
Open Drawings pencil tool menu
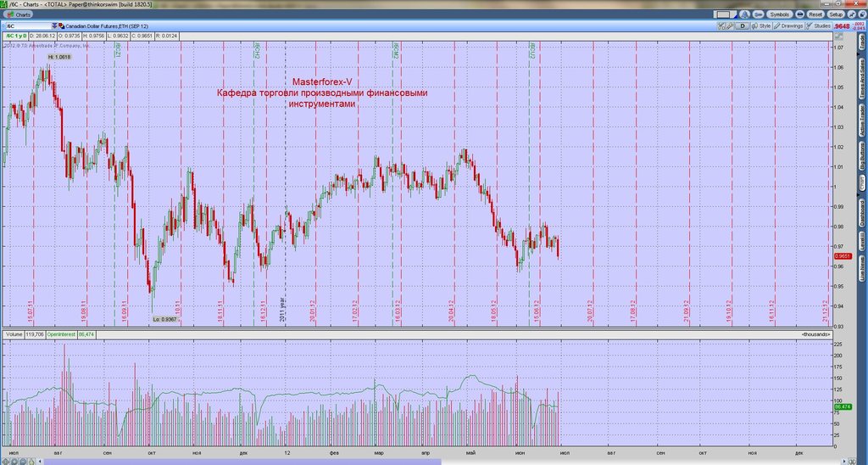(x=788, y=26)
